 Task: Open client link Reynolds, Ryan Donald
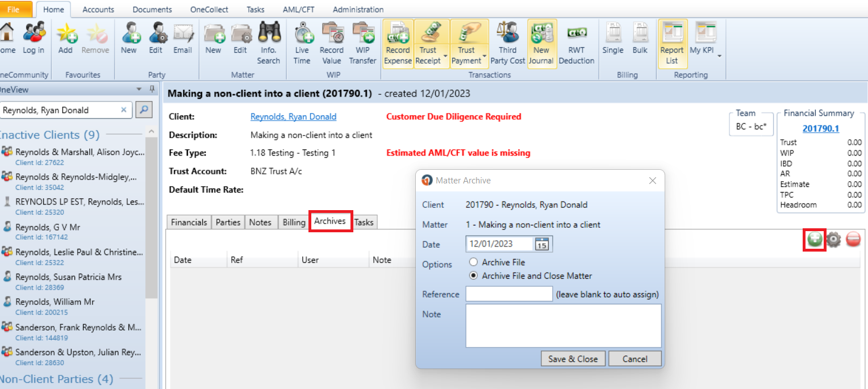click(x=293, y=116)
